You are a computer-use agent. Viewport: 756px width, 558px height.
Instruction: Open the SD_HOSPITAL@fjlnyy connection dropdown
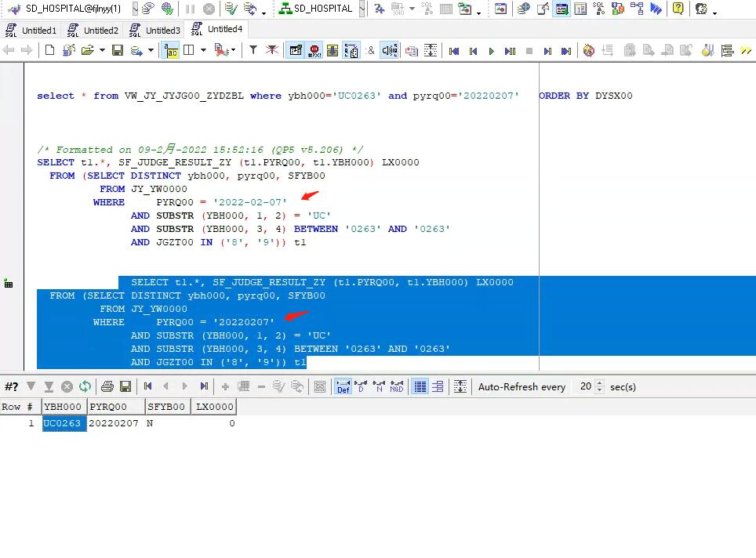(x=135, y=9)
